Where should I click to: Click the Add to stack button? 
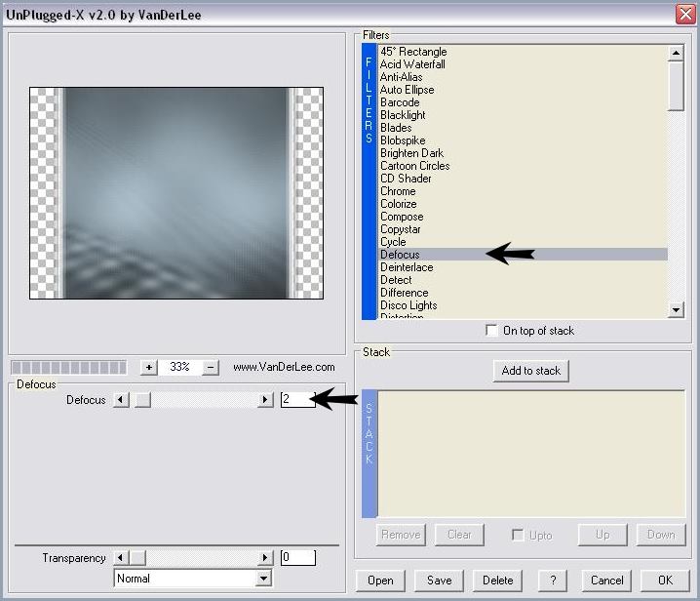pos(530,371)
